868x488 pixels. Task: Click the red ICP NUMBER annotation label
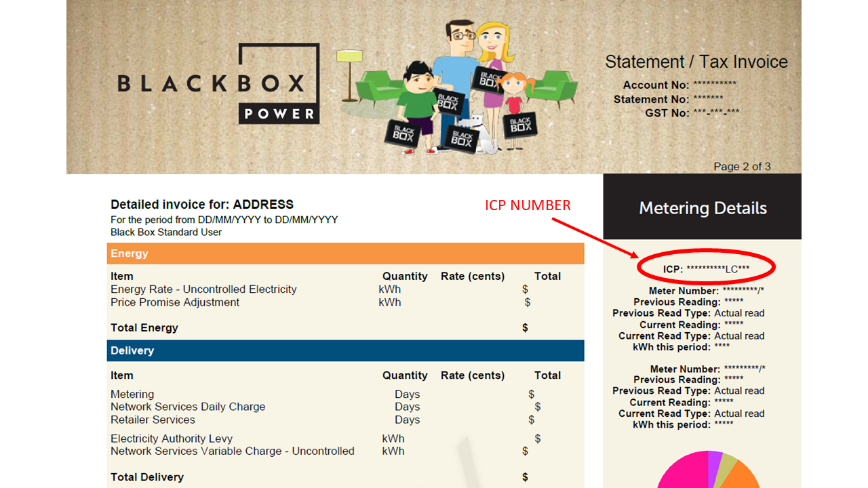(528, 205)
